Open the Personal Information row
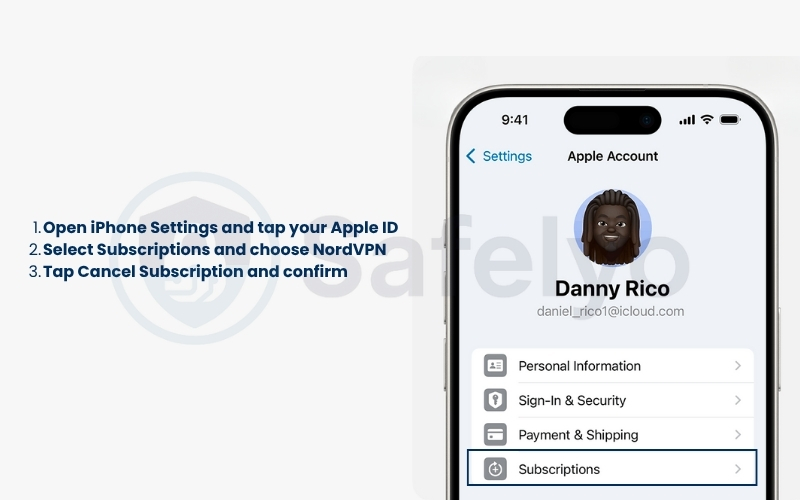 pyautogui.click(x=612, y=366)
